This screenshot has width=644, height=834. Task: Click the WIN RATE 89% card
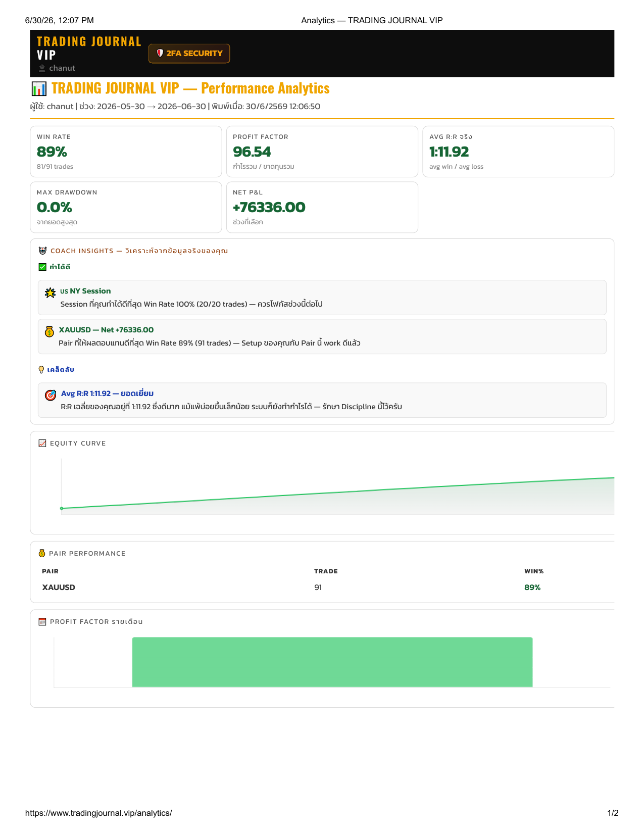[x=126, y=152]
